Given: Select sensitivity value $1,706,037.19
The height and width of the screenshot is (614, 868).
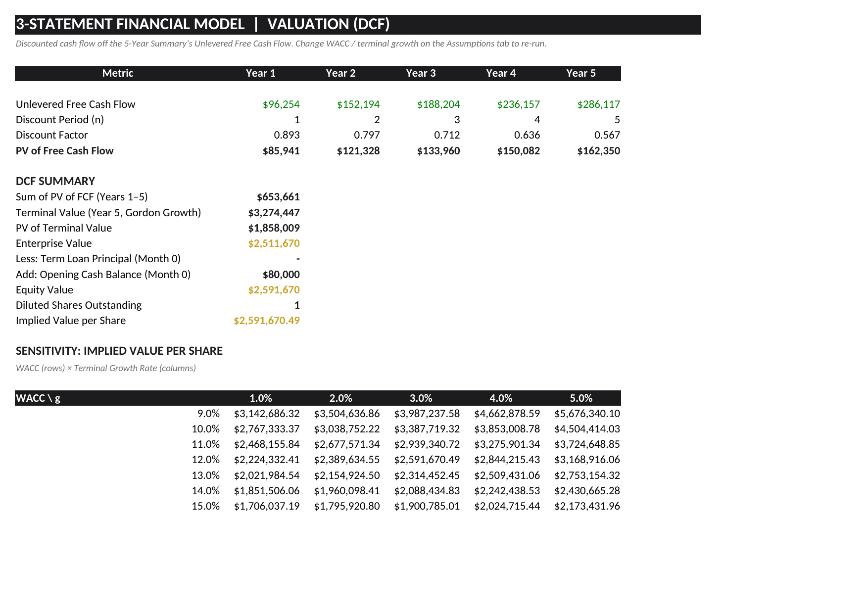Looking at the screenshot, I should pyautogui.click(x=267, y=506).
